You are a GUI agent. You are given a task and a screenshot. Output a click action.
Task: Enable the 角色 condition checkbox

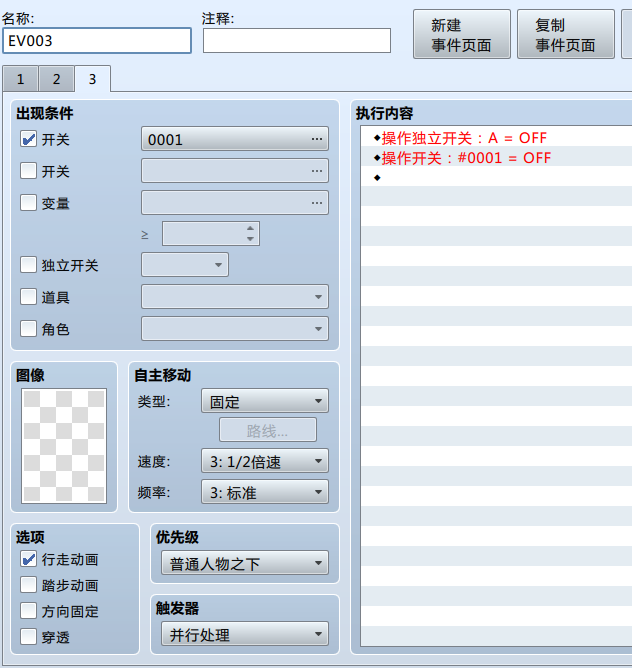[29, 328]
